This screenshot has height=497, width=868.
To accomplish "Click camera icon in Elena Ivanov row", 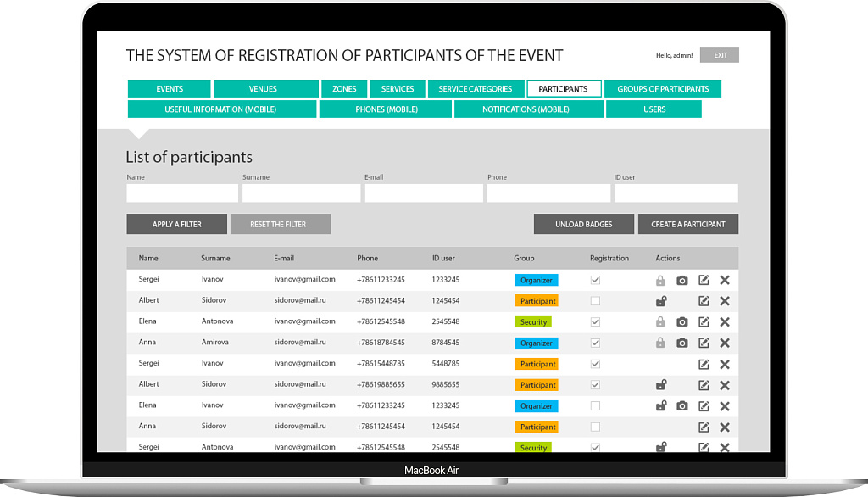I will point(682,406).
